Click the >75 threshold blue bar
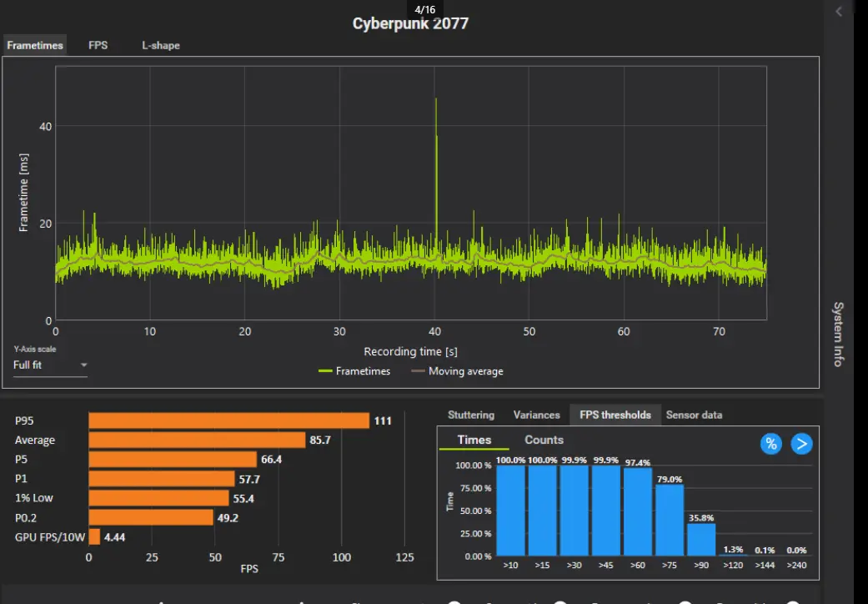The width and height of the screenshot is (868, 604). (x=670, y=521)
